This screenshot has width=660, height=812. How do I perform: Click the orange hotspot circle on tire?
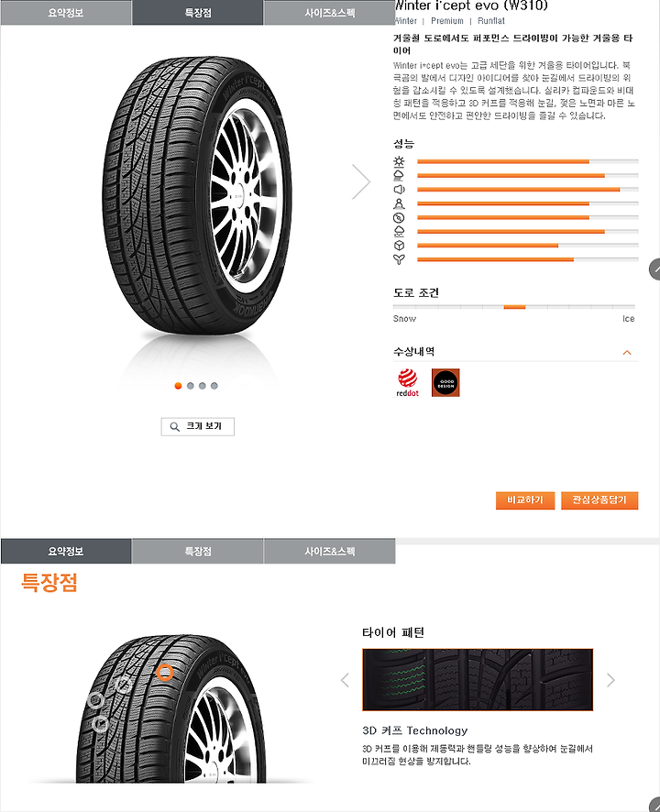[x=165, y=673]
